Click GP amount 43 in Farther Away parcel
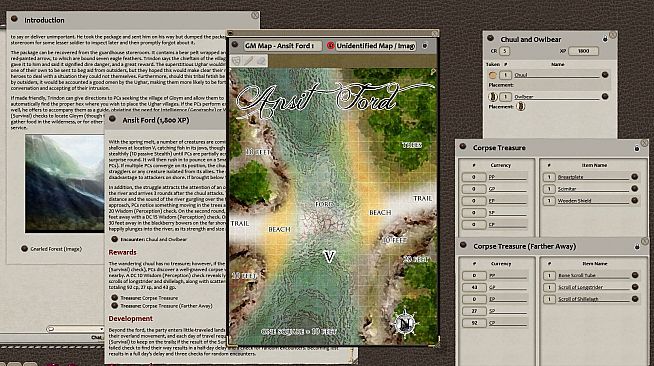654x366 pixels. 474,287
